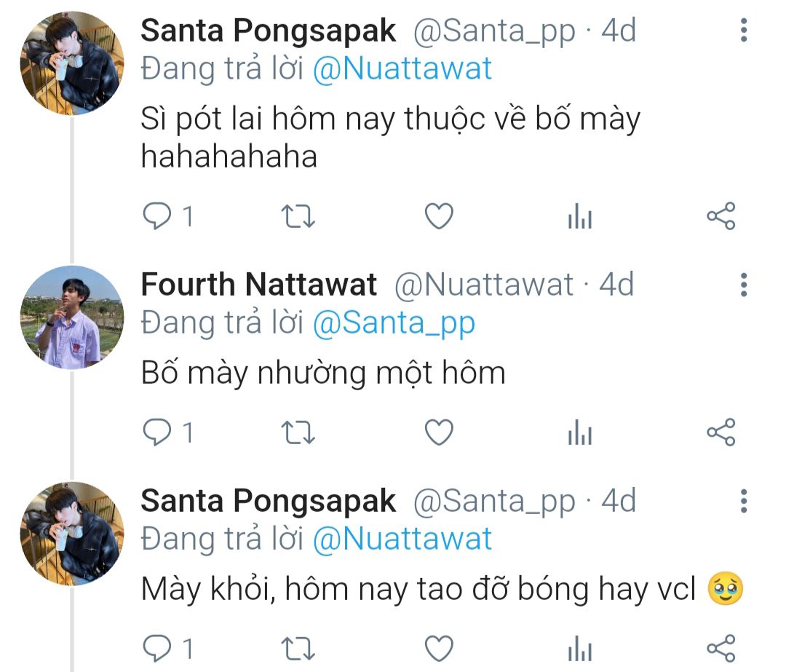Share Fourth Nattawat's tweet
Screen dimensions: 786x672
pos(721,433)
